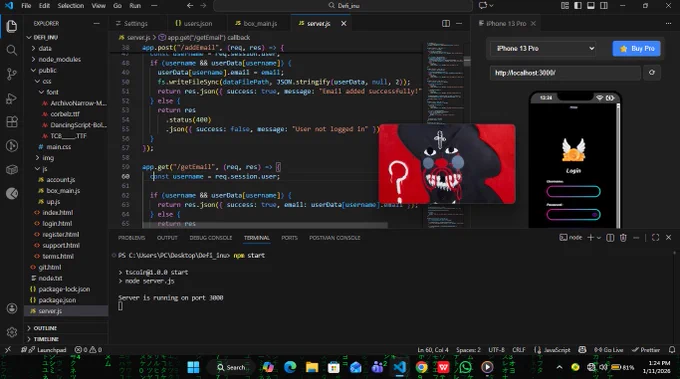
Task: Open the Explorer view in activity bar
Action: (12, 26)
